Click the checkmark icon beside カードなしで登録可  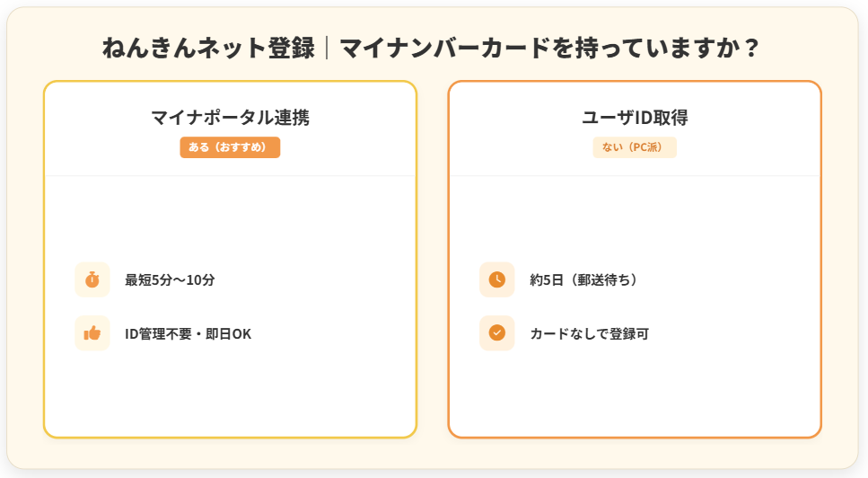coord(496,333)
